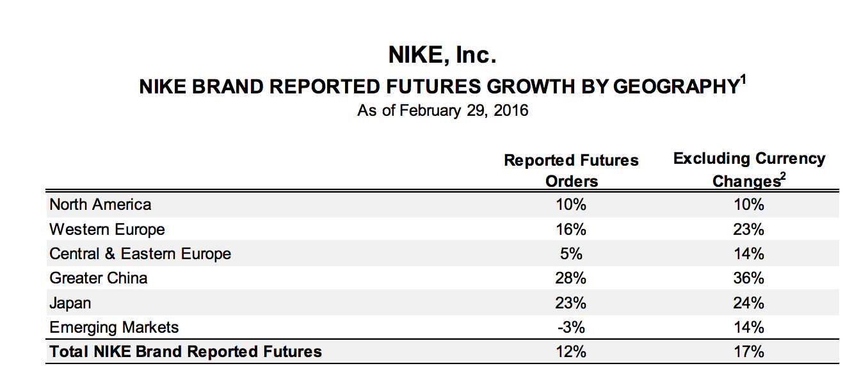The image size is (868, 366).
Task: Click the Reported Futures Orders column header
Action: (571, 170)
